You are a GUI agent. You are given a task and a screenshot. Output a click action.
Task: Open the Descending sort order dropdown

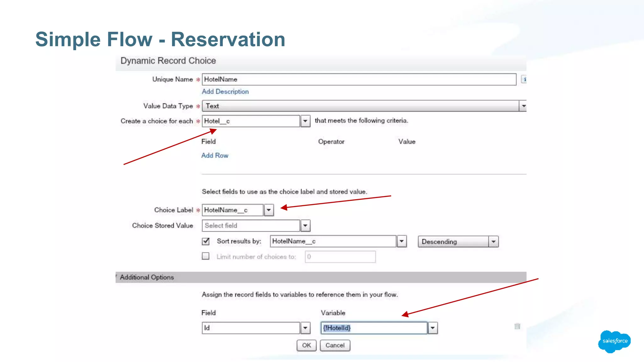(458, 242)
